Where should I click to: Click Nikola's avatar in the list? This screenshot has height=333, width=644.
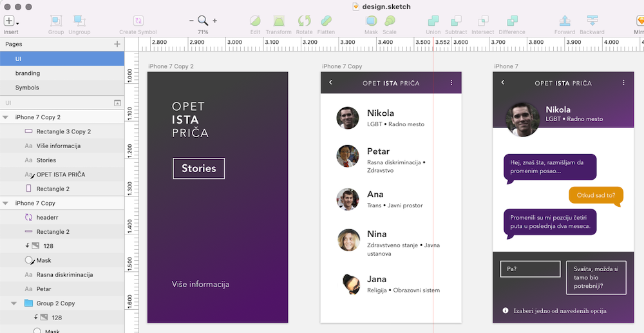(x=348, y=119)
